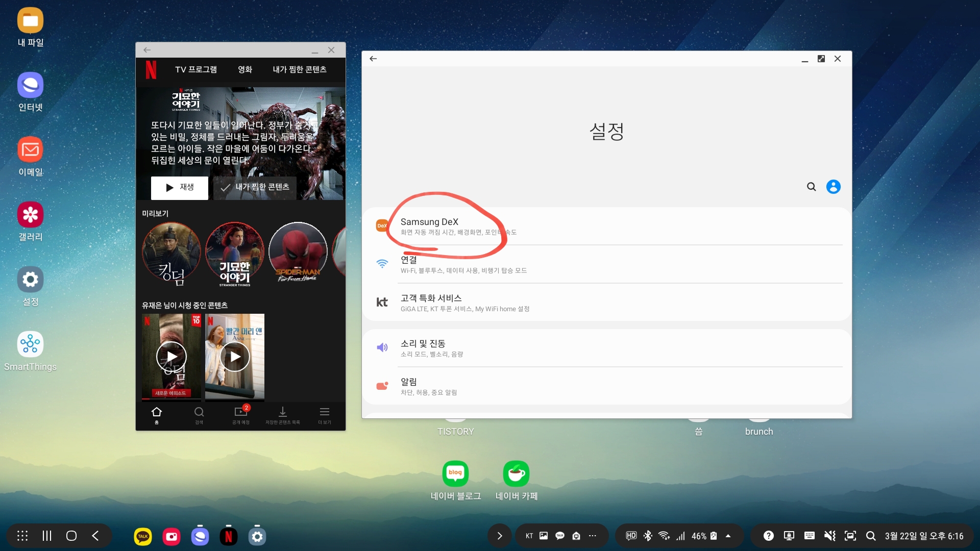
Task: Open the My Files desktop icon
Action: pyautogui.click(x=30, y=20)
